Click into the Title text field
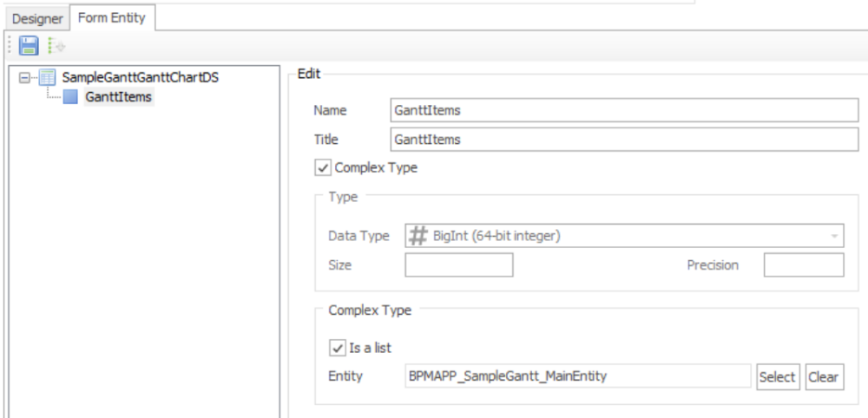This screenshot has height=418, width=868. [625, 140]
